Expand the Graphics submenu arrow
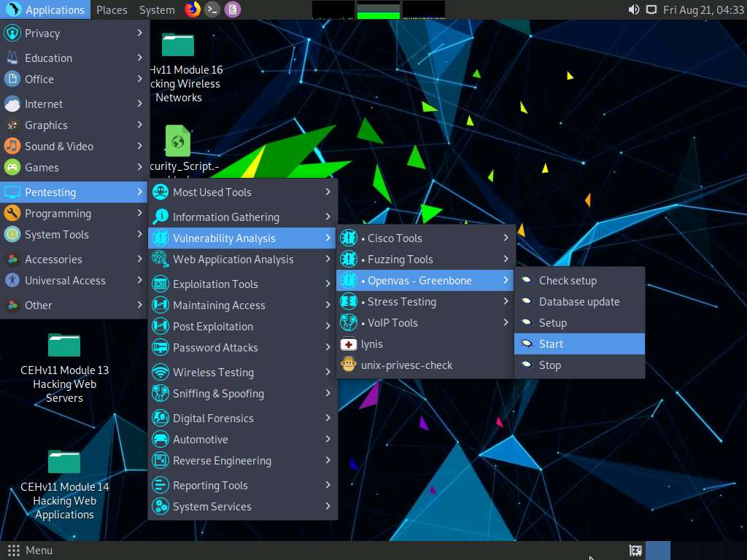 click(x=139, y=125)
